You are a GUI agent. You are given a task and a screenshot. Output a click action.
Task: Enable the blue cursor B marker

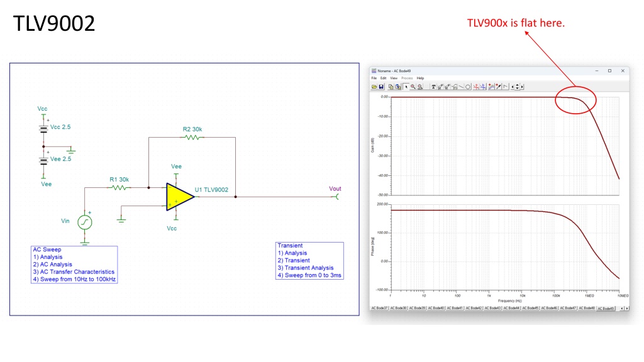(483, 87)
